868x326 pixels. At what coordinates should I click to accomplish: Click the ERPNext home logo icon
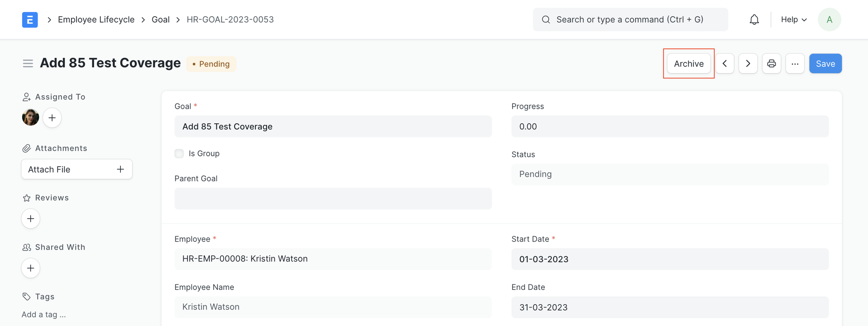(30, 19)
